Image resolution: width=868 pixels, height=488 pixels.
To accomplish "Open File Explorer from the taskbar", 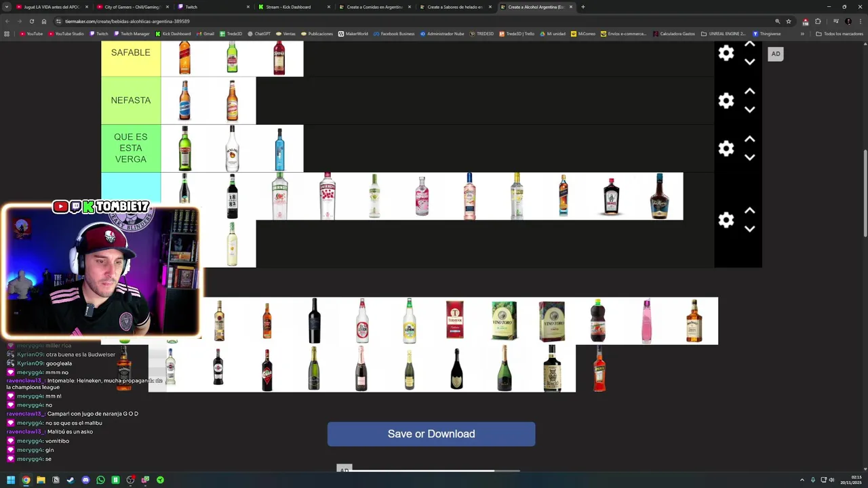I will (x=41, y=480).
